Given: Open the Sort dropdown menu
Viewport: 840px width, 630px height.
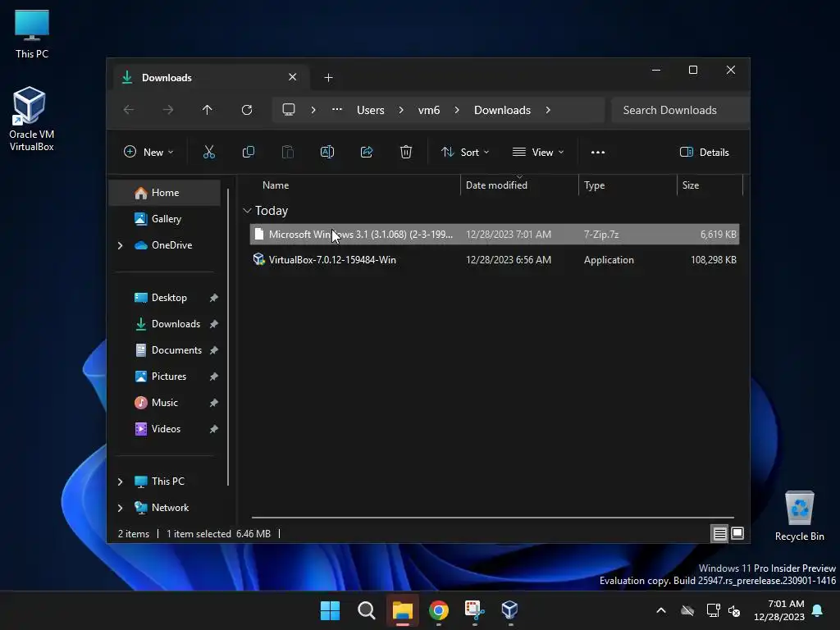Looking at the screenshot, I should (465, 152).
